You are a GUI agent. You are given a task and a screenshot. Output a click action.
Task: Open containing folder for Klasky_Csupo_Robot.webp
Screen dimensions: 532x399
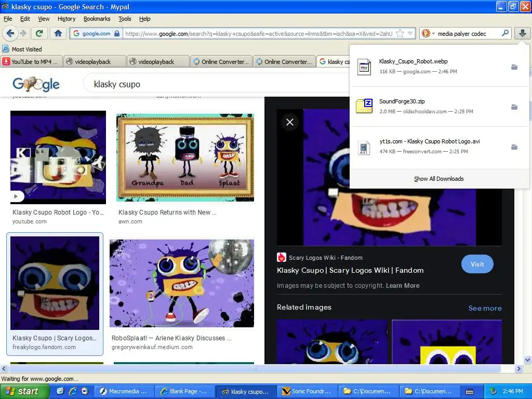point(514,67)
